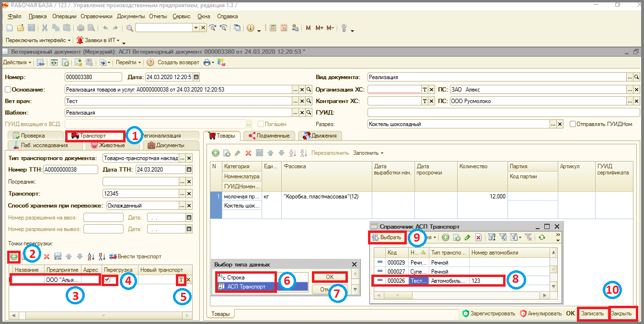
Task: Expand the Действия dropdown menu
Action: click(x=17, y=62)
